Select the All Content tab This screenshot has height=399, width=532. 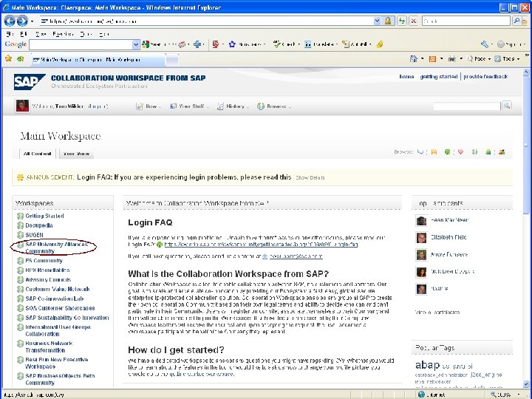pos(38,154)
